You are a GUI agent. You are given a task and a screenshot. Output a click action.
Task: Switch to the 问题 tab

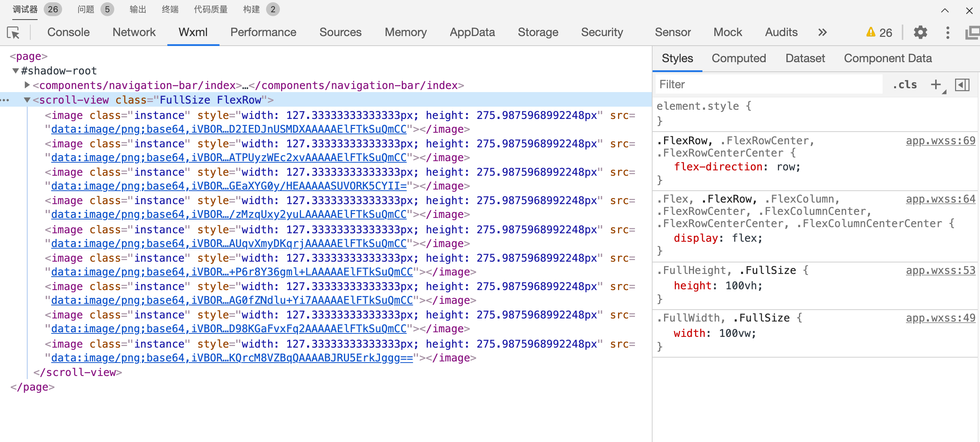coord(86,9)
